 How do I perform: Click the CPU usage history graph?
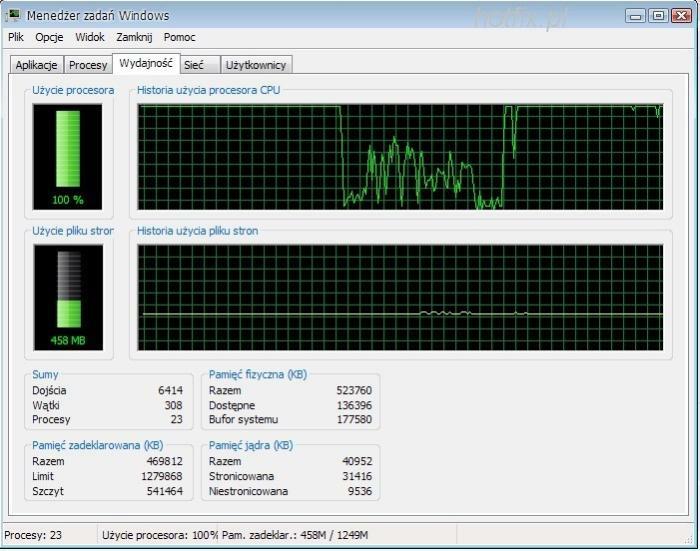(x=400, y=156)
